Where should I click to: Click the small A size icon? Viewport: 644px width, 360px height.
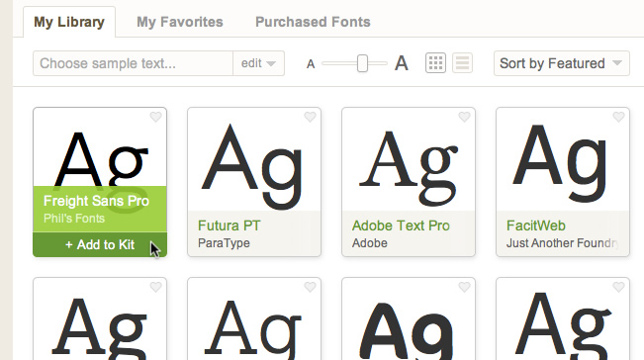point(311,64)
